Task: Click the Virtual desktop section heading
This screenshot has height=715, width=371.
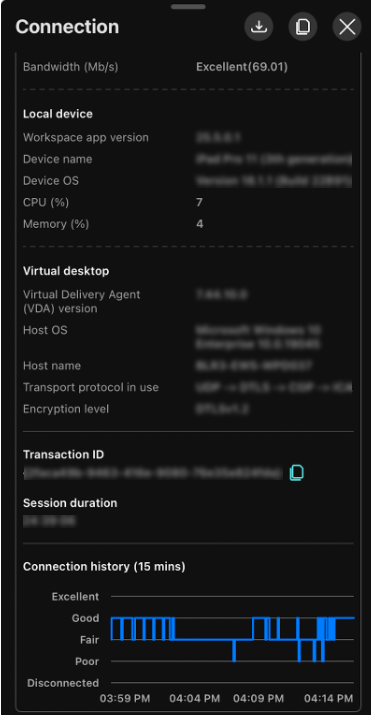Action: click(66, 271)
